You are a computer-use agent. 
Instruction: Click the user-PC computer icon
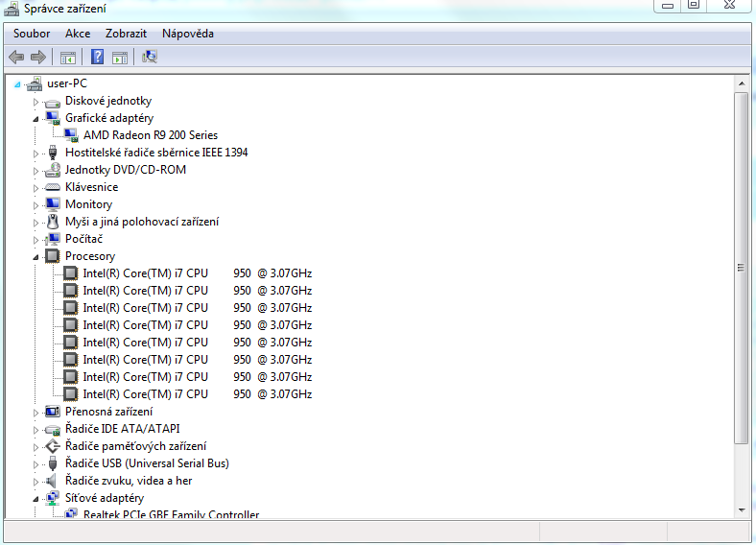click(x=35, y=83)
